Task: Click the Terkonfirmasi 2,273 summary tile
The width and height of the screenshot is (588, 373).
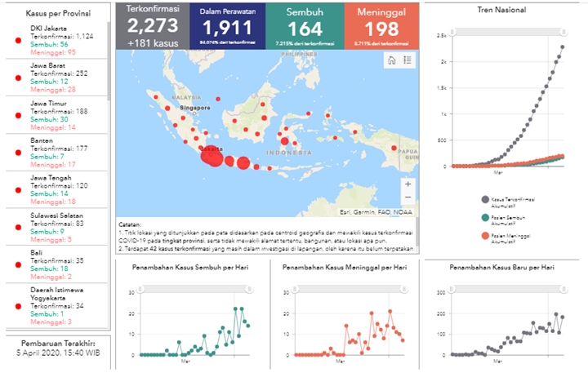Action: [x=153, y=26]
